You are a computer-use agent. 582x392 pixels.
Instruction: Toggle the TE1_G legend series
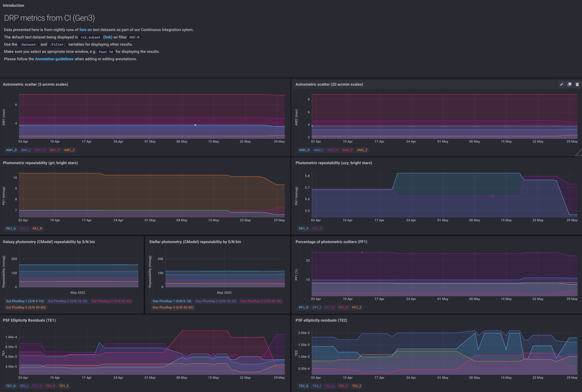click(x=11, y=386)
